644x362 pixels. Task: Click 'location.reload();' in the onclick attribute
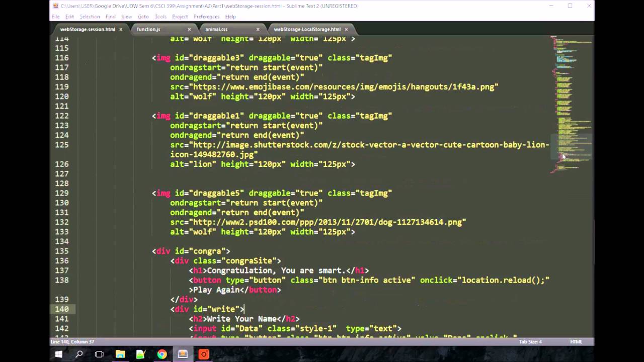[503, 280]
